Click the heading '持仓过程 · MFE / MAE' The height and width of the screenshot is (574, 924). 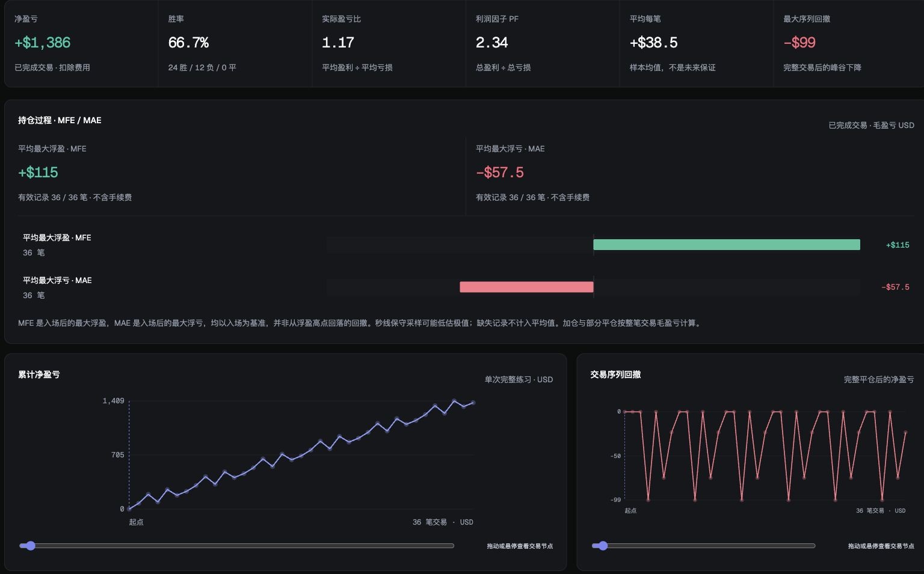tap(60, 120)
